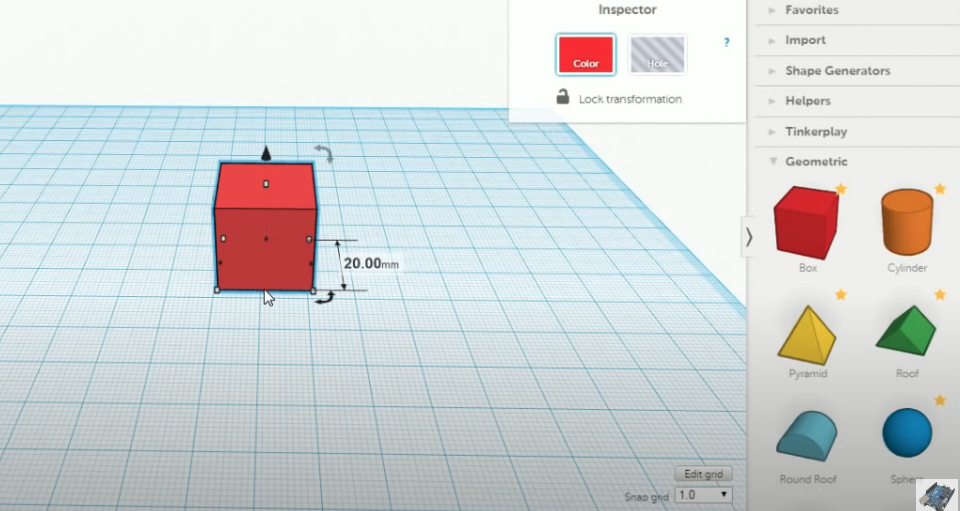Open the Snap grid 1.0 dropdown
Image resolution: width=960 pixels, height=511 pixels.
click(x=703, y=494)
